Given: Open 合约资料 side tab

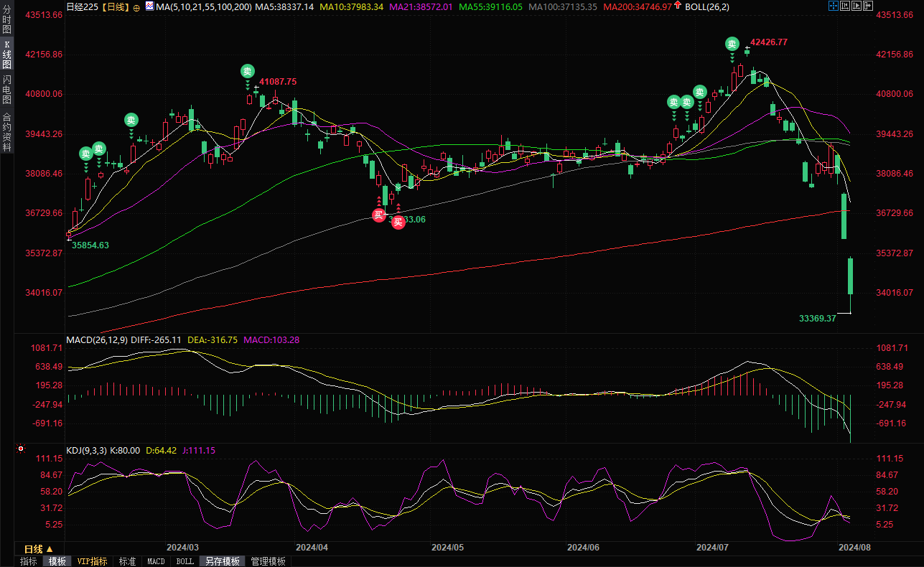Looking at the screenshot, I should point(7,131).
